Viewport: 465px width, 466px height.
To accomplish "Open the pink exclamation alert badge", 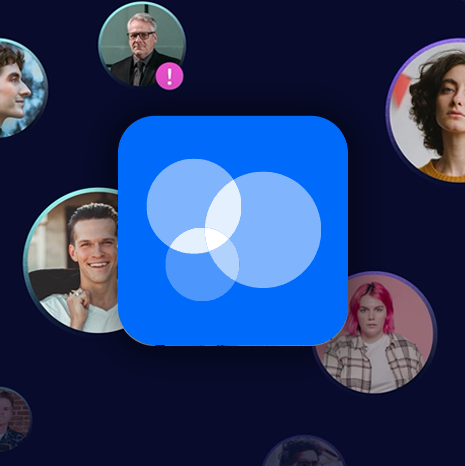I will coord(169,76).
